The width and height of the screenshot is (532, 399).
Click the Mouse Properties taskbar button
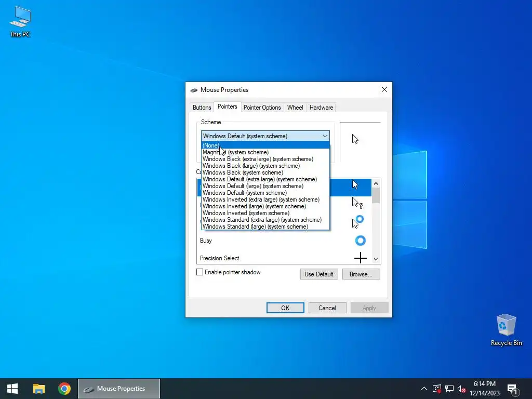(x=119, y=389)
